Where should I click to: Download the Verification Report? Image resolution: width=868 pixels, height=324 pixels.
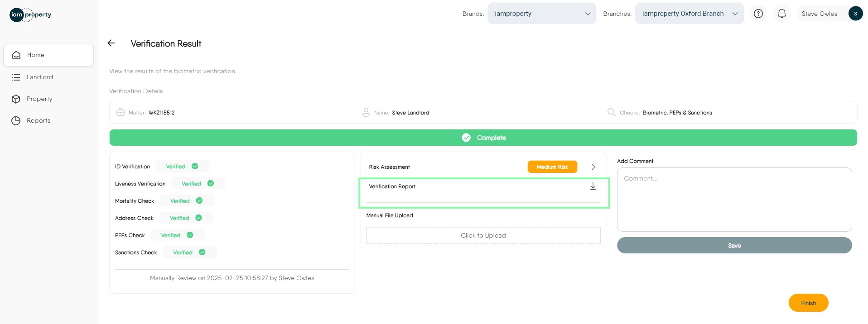593,186
